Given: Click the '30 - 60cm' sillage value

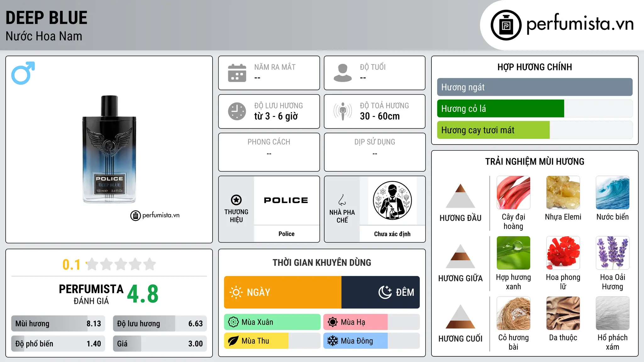Looking at the screenshot, I should click(380, 116).
